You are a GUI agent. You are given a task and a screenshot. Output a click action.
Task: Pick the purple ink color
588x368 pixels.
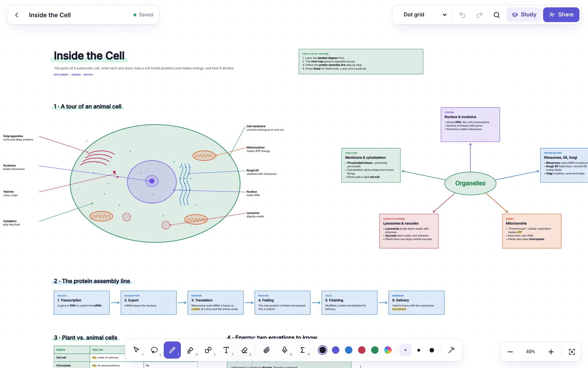click(336, 350)
